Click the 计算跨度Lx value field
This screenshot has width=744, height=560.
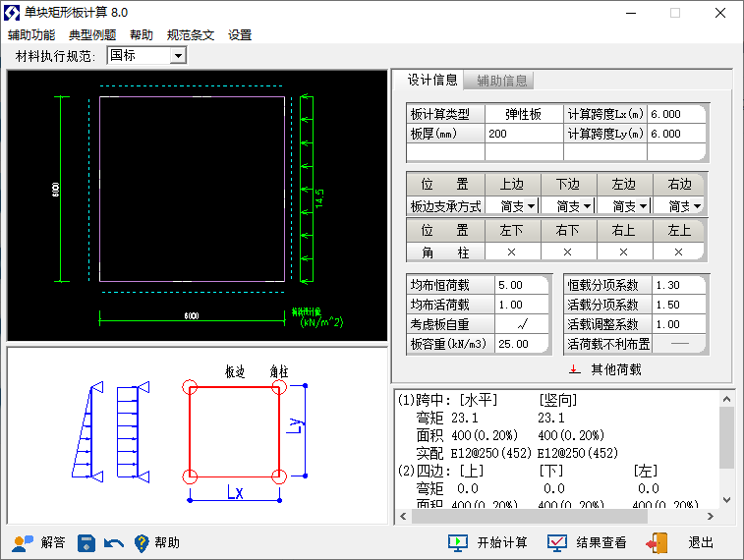tap(676, 114)
